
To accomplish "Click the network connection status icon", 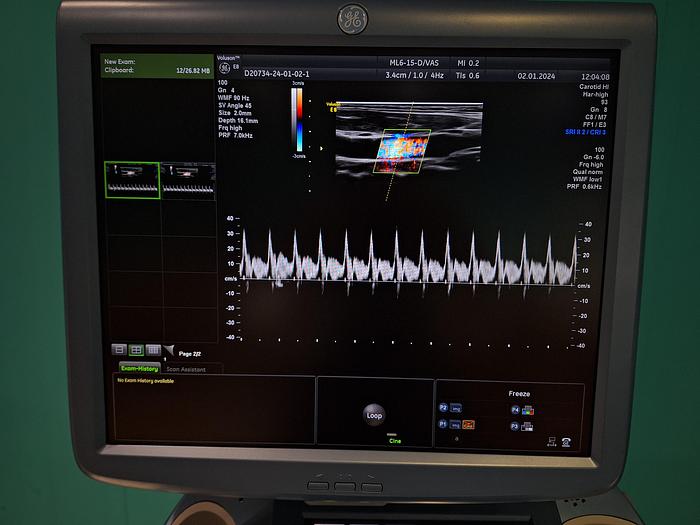I will pos(551,442).
